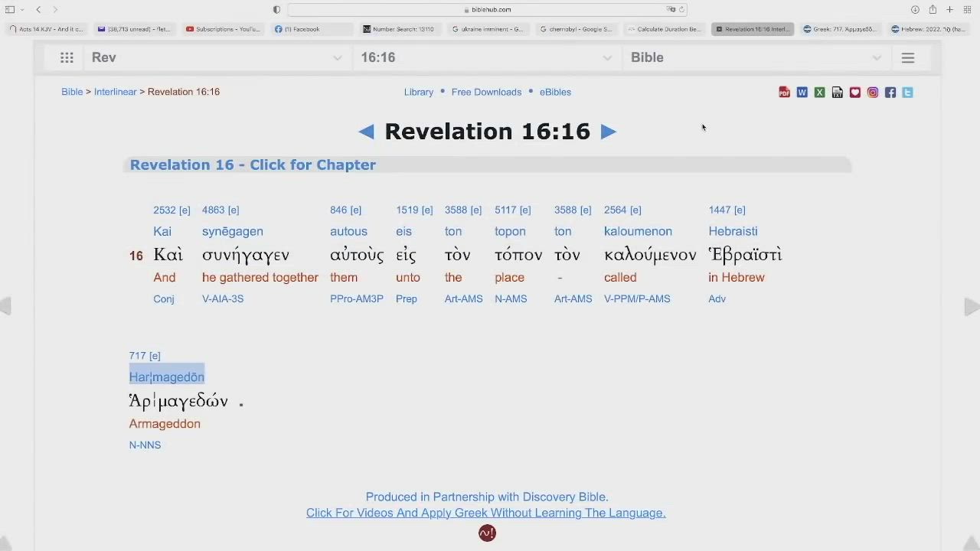Click the Word document download icon
The width and height of the screenshot is (980, 551).
click(x=802, y=93)
